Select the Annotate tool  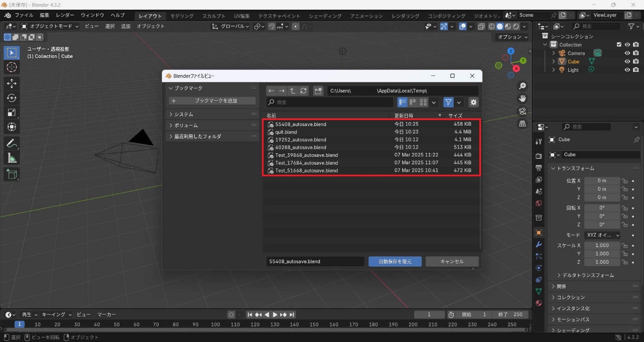tap(12, 144)
